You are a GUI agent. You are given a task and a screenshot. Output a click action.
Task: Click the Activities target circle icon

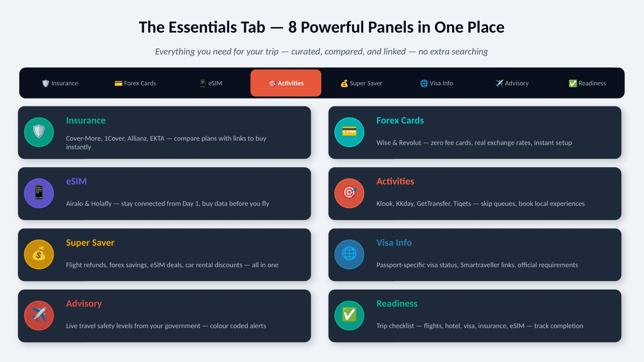[349, 193]
